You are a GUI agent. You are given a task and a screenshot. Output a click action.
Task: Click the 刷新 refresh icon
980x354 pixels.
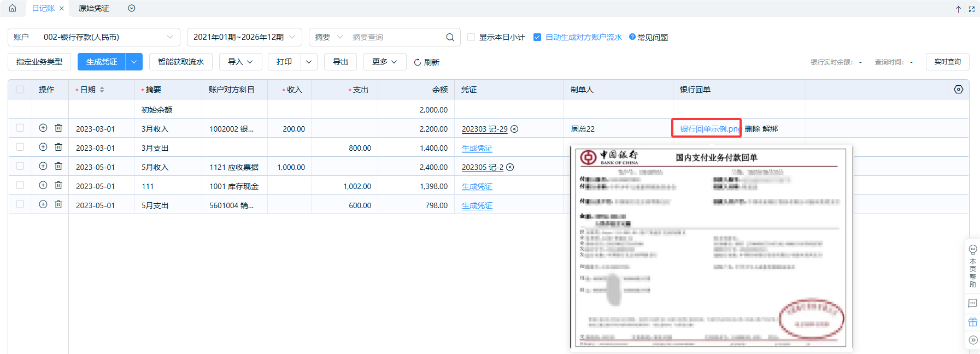pos(418,62)
